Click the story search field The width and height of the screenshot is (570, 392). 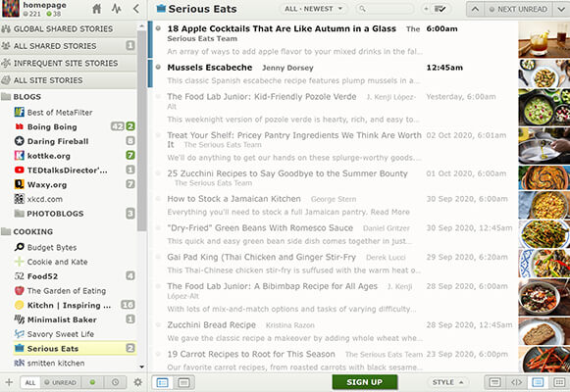coord(385,9)
